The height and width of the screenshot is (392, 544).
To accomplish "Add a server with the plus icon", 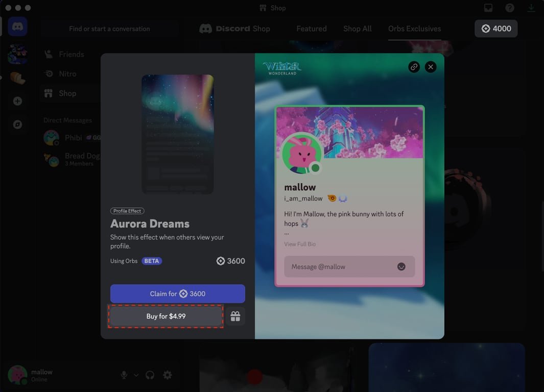I will tap(18, 101).
